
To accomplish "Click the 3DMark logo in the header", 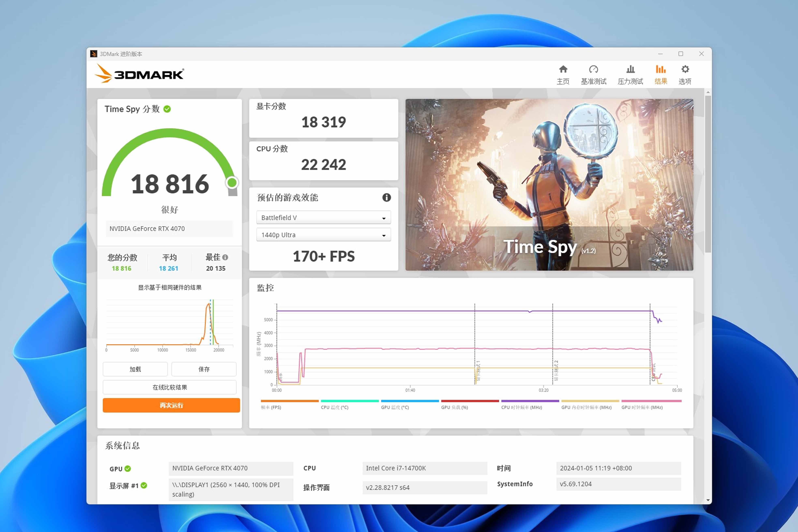I will [x=139, y=74].
